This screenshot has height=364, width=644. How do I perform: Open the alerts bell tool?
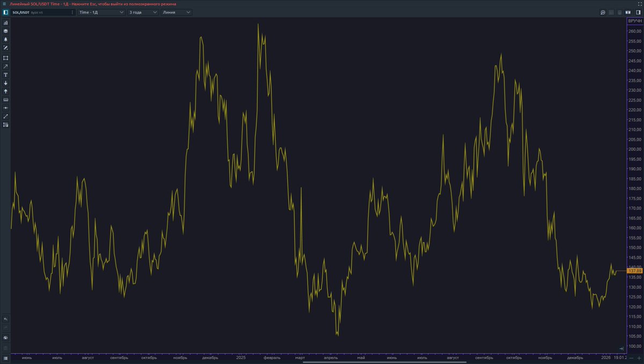6,39
